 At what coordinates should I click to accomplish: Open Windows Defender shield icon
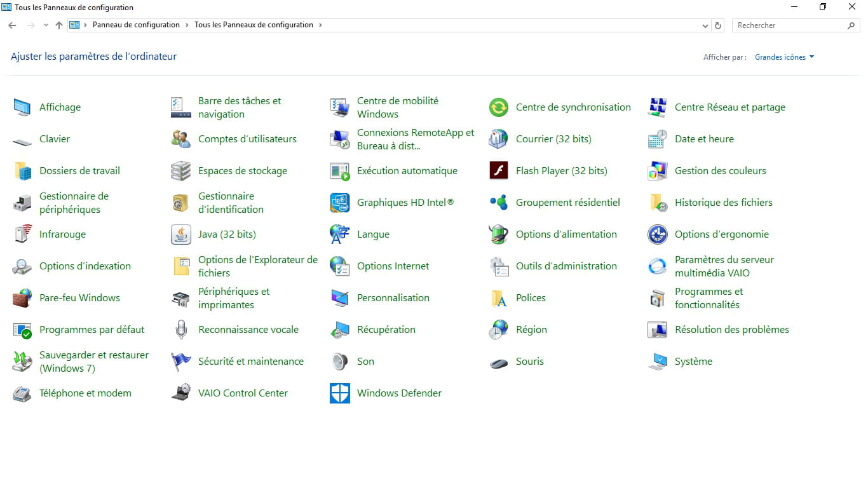click(x=340, y=393)
